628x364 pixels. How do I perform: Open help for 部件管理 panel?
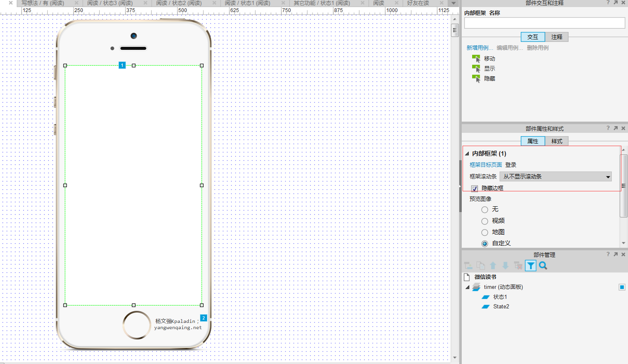click(x=608, y=254)
